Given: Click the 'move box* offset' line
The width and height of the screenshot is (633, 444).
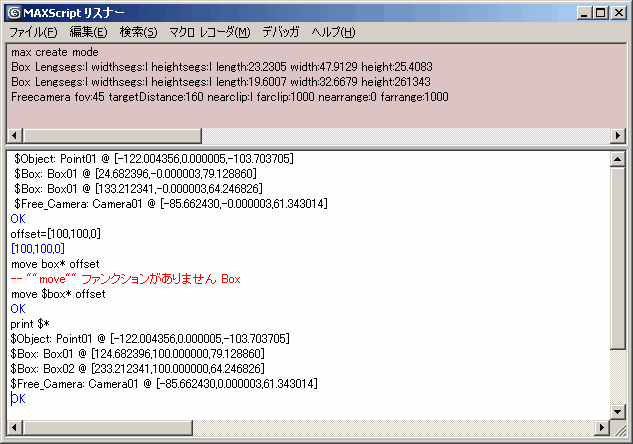Looking at the screenshot, I should point(55,264).
